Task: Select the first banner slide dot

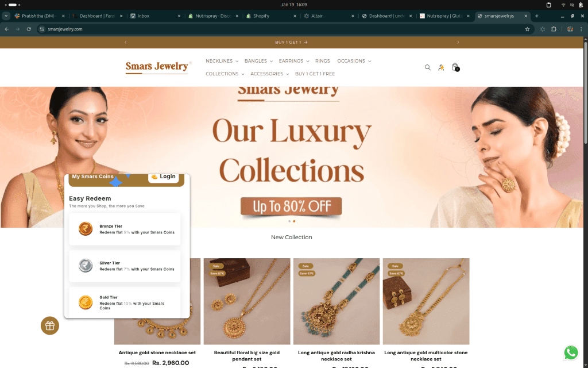Action: pyautogui.click(x=289, y=221)
